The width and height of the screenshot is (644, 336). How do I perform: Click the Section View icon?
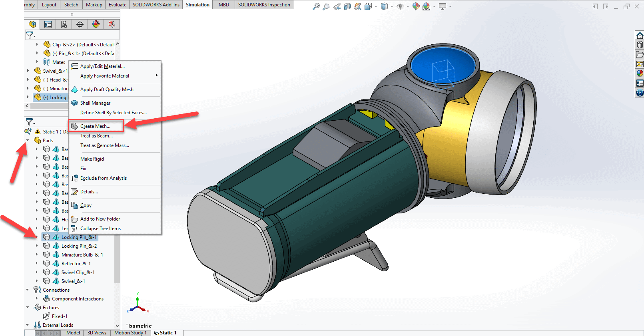coord(347,6)
